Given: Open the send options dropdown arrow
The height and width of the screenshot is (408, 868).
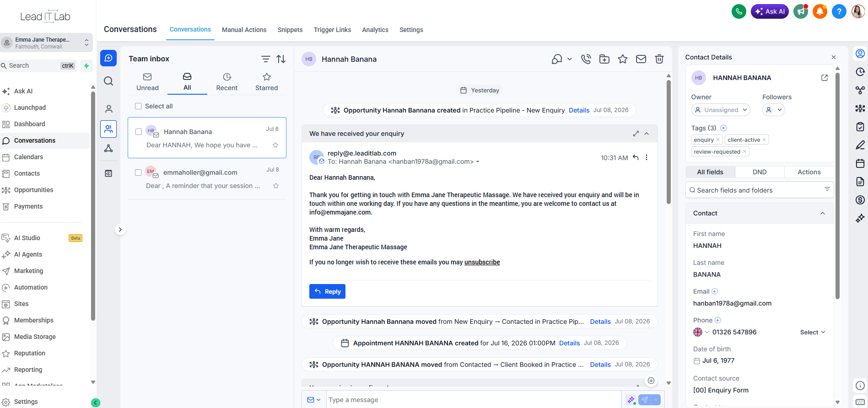Looking at the screenshot, I should 656,400.
